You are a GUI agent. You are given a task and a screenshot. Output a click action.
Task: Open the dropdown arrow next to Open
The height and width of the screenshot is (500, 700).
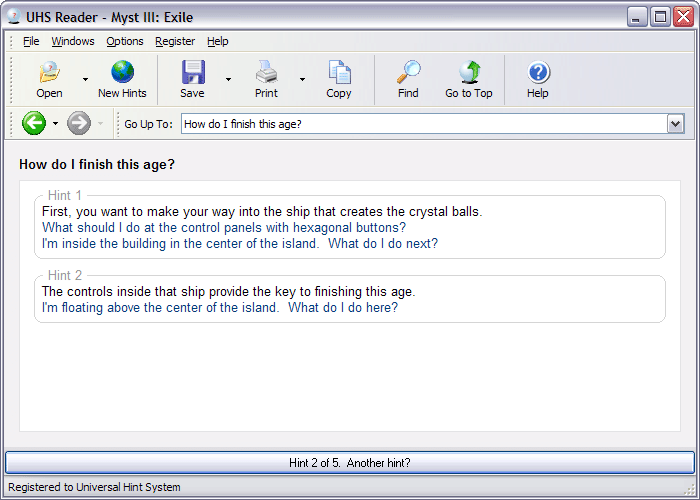pyautogui.click(x=85, y=79)
